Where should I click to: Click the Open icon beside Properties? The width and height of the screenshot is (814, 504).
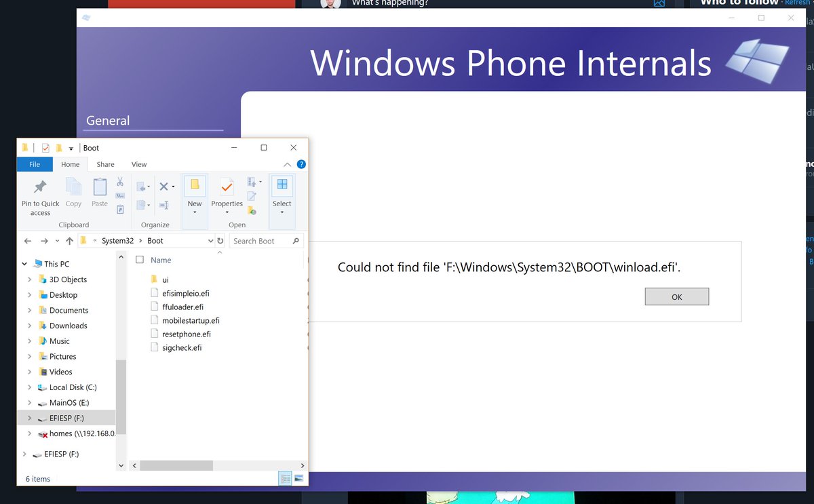coord(252,182)
